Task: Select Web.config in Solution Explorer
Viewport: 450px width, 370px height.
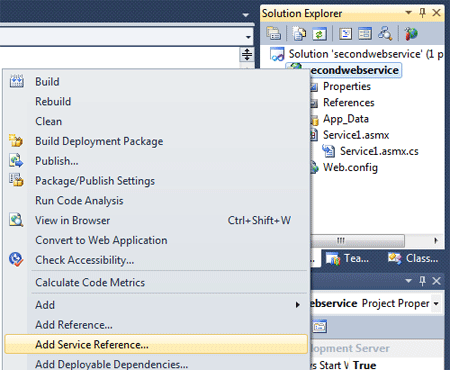Action: [350, 167]
